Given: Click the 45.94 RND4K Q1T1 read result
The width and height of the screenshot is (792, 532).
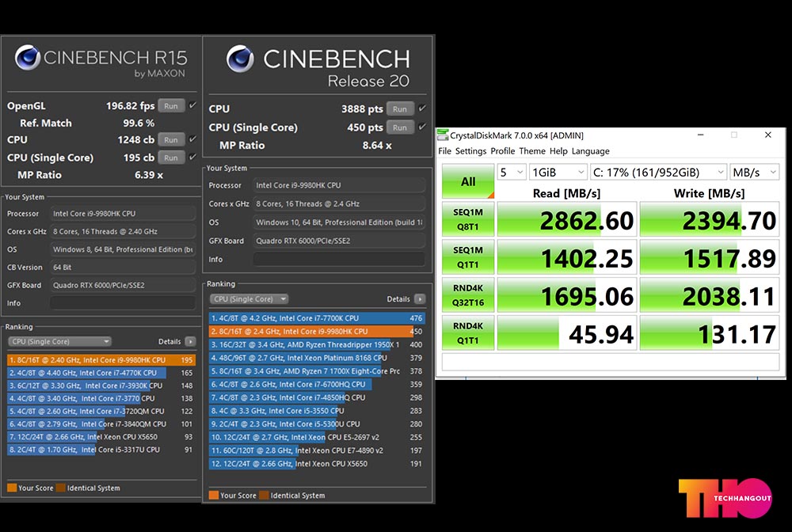Looking at the screenshot, I should coord(567,333).
